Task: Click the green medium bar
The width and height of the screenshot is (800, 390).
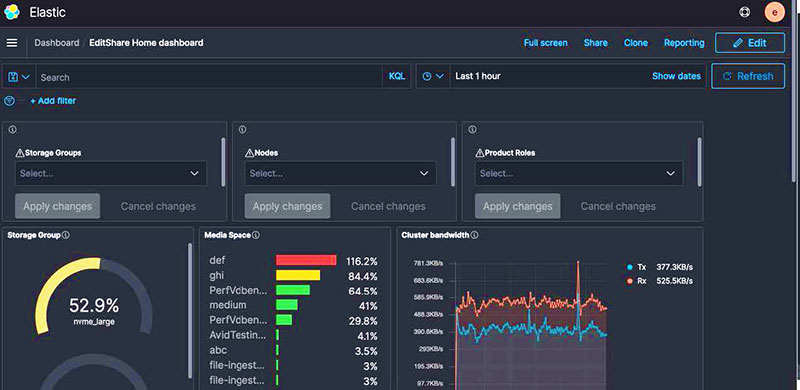Action: 287,305
